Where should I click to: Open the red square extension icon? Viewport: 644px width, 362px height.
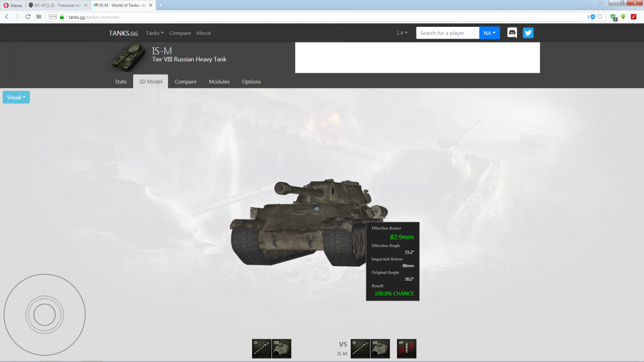click(633, 17)
